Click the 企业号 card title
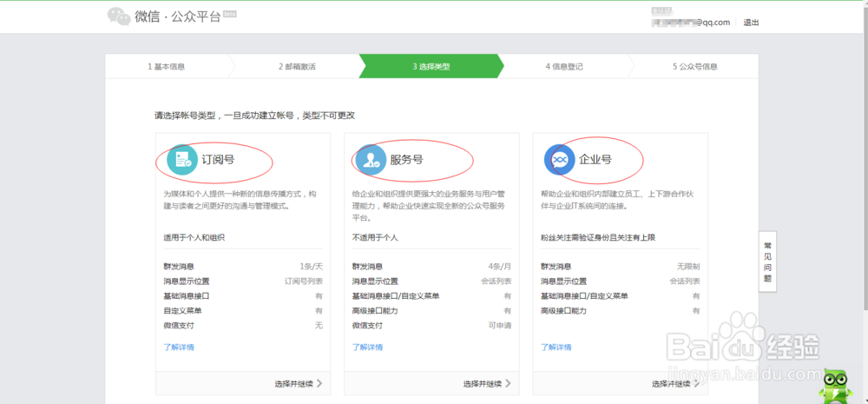 pos(595,160)
